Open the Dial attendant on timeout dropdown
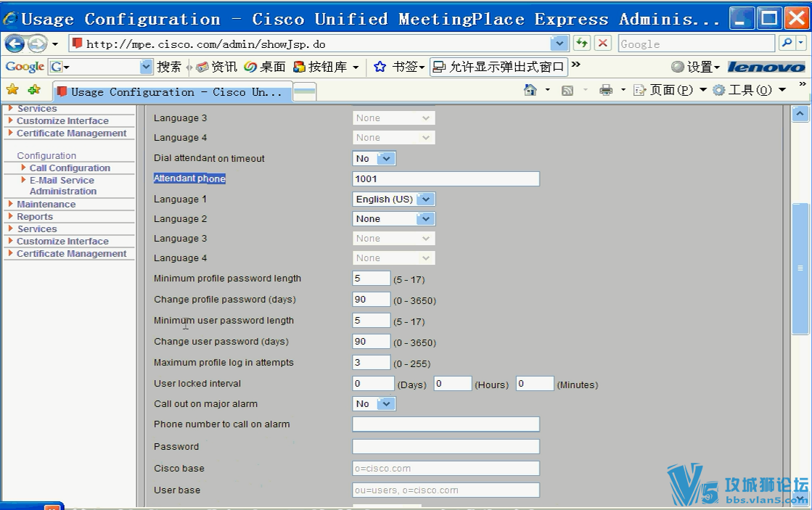The width and height of the screenshot is (812, 510). point(374,158)
